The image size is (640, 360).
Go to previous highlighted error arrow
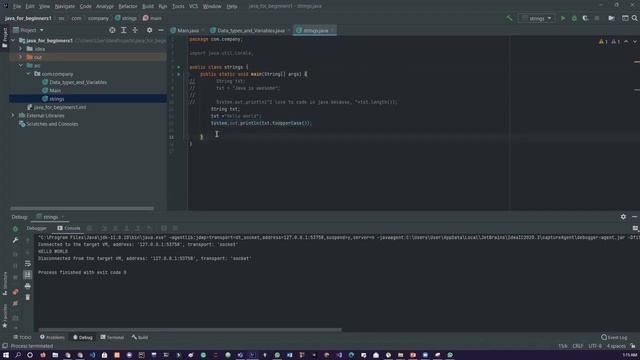click(x=626, y=42)
